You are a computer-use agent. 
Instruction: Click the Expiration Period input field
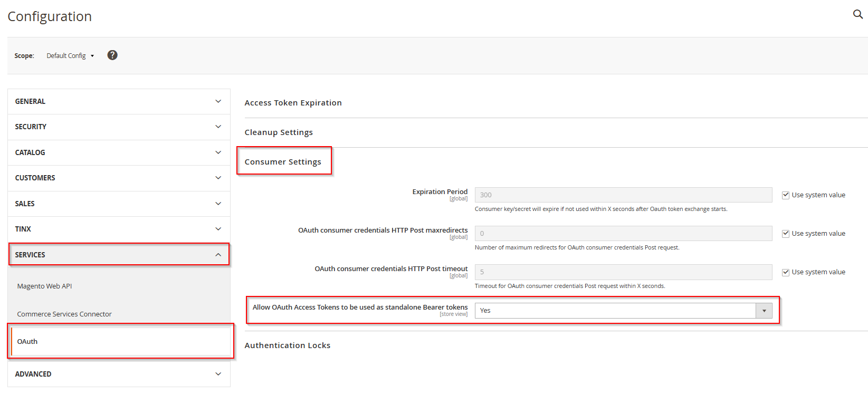coord(623,195)
